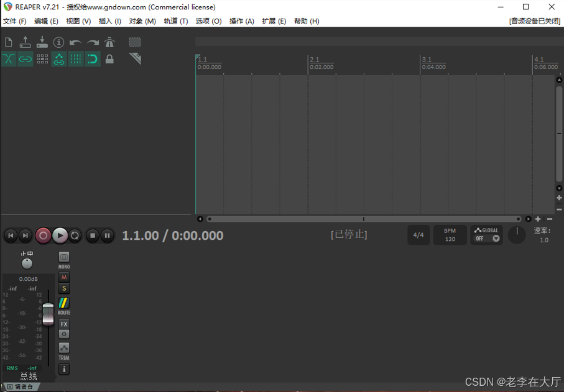Click master volume 0.00dB readout
This screenshot has height=392, width=564.
point(29,279)
